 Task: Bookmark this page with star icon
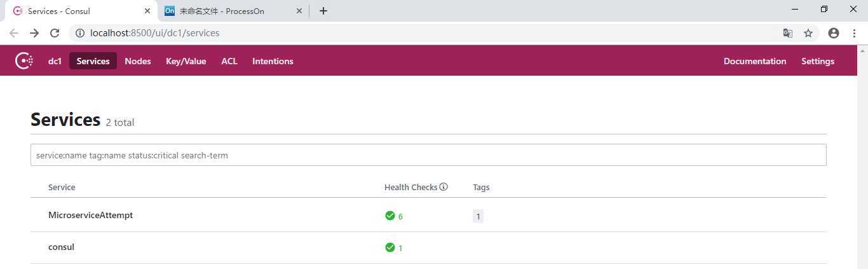808,33
